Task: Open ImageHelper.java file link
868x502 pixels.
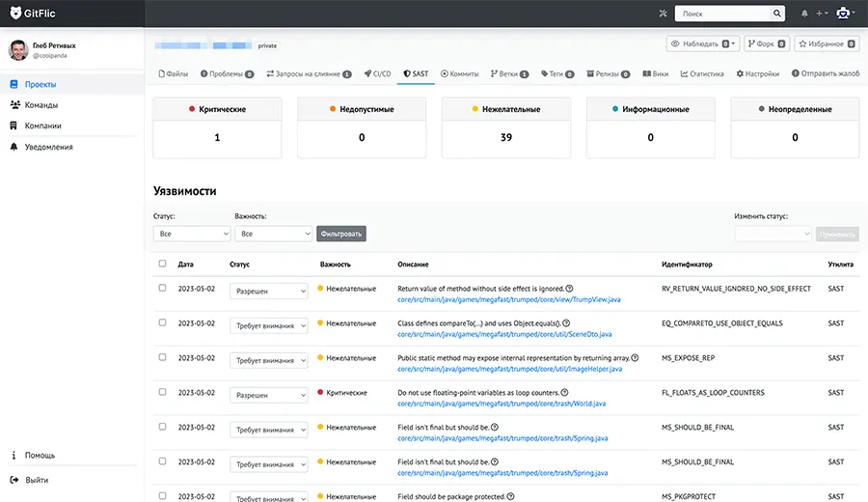Action: [510, 369]
